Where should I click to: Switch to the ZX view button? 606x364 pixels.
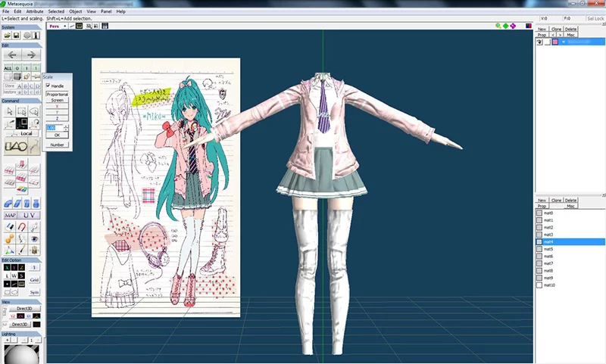tap(20, 316)
